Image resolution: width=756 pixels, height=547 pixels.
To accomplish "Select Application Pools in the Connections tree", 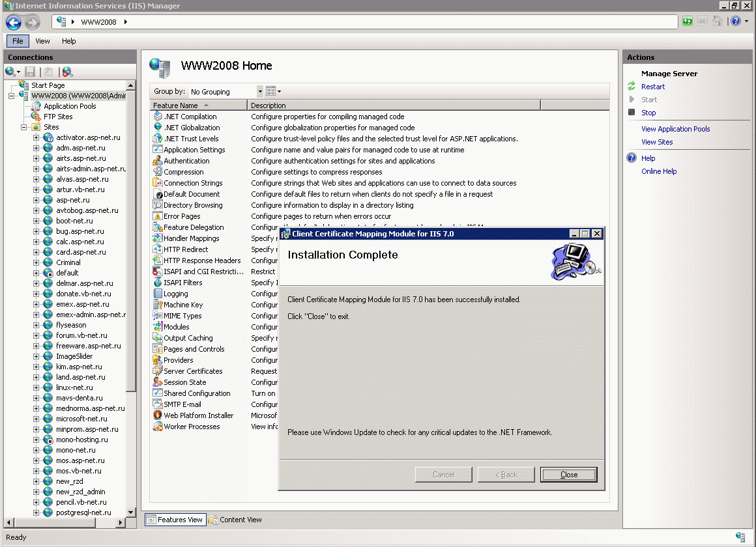I will coord(70,106).
